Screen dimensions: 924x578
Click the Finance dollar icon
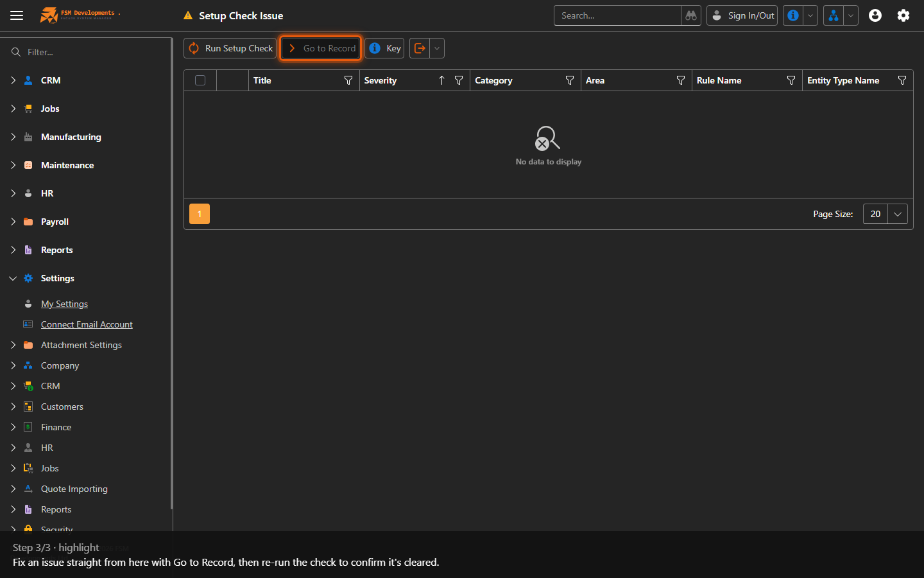(x=28, y=427)
